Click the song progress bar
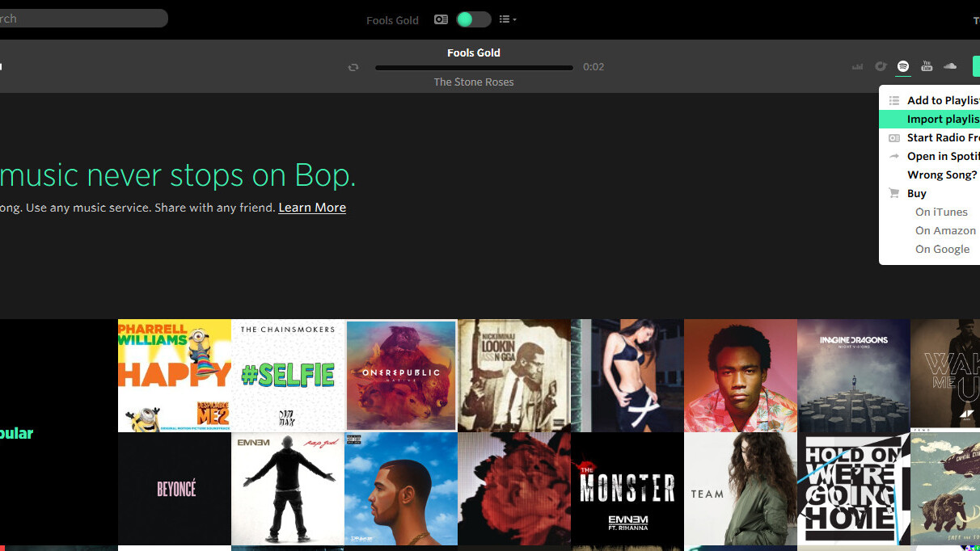Image resolution: width=980 pixels, height=551 pixels. (474, 68)
